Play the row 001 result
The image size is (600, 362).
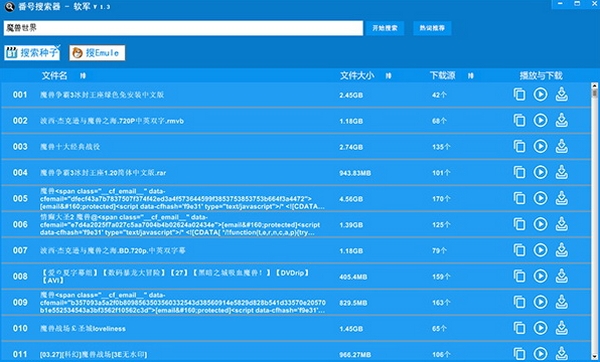[540, 95]
